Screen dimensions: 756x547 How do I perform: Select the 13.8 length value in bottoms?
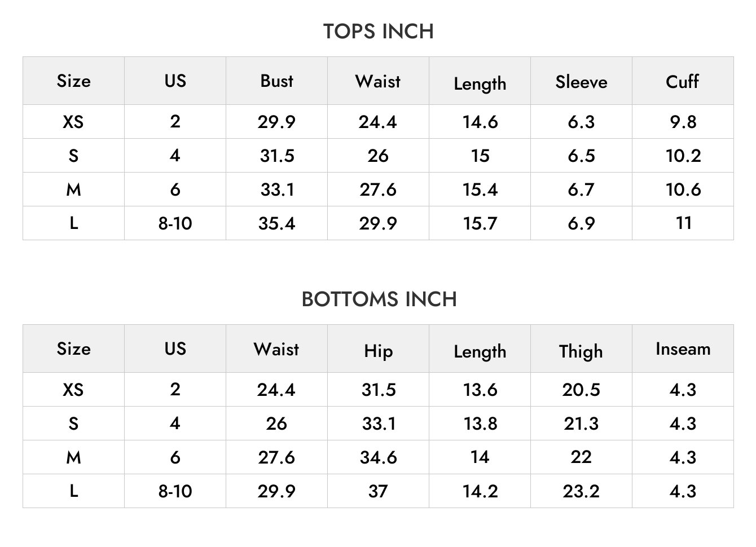480,424
